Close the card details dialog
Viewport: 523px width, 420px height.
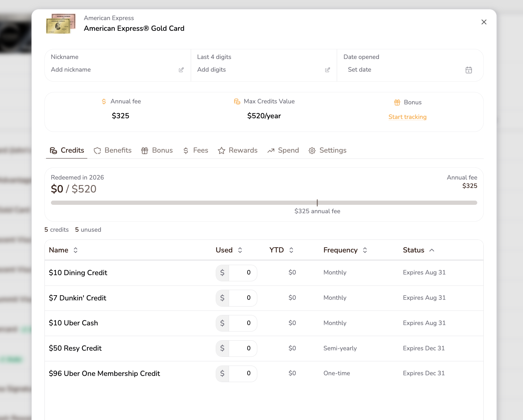click(x=484, y=22)
